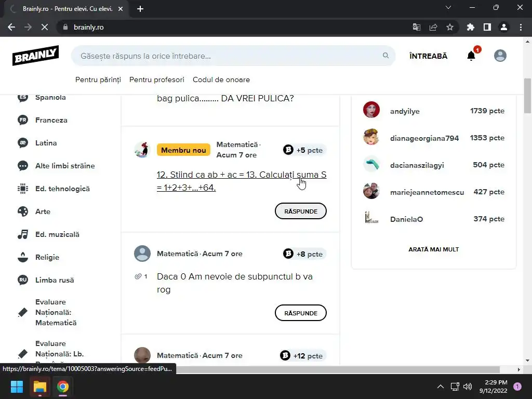Open Codul de onoare page
The image size is (532, 399).
coord(221,79)
